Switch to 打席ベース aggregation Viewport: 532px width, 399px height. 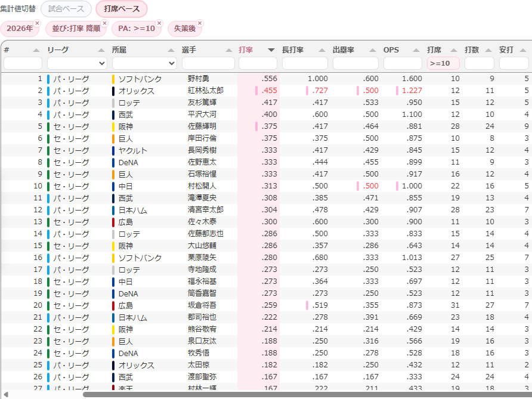click(x=122, y=9)
